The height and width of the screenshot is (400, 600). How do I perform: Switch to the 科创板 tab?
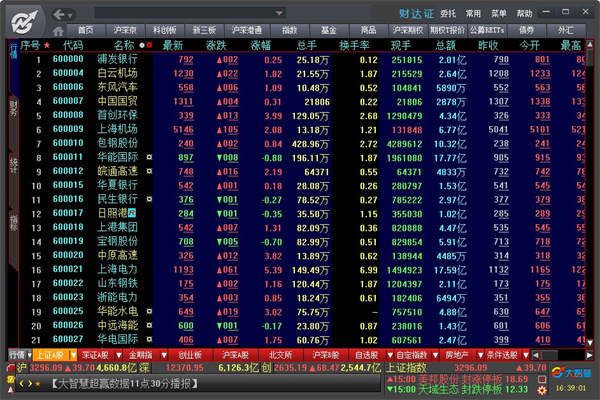point(165,30)
